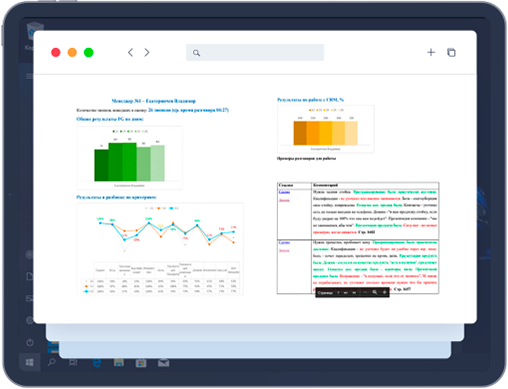The height and width of the screenshot is (389, 508).
Task: Open the second row's blue link
Action: (x=284, y=242)
